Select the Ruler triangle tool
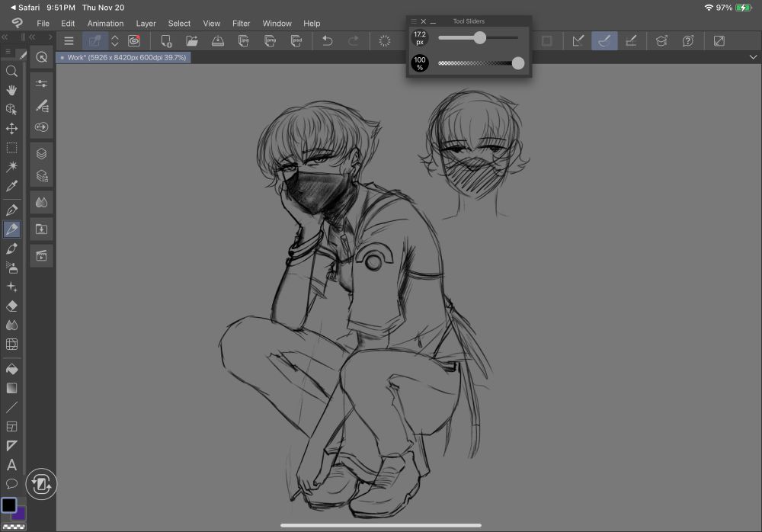The width and height of the screenshot is (762, 532). point(11,445)
